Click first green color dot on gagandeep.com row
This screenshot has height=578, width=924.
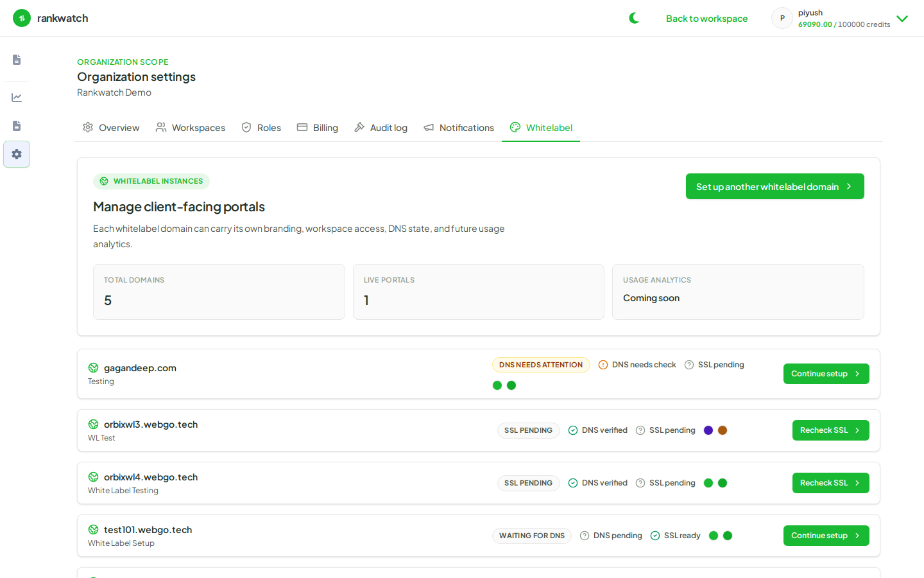497,385
